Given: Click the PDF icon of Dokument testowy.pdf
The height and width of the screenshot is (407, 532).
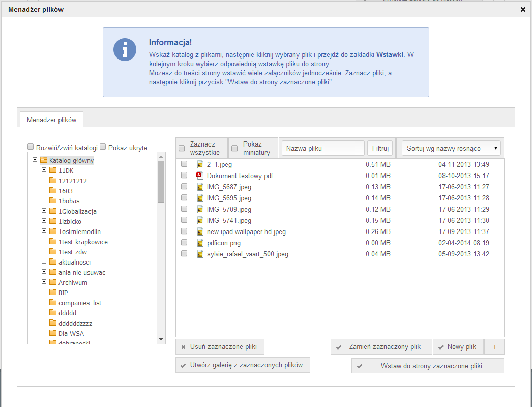Looking at the screenshot, I should click(x=200, y=176).
